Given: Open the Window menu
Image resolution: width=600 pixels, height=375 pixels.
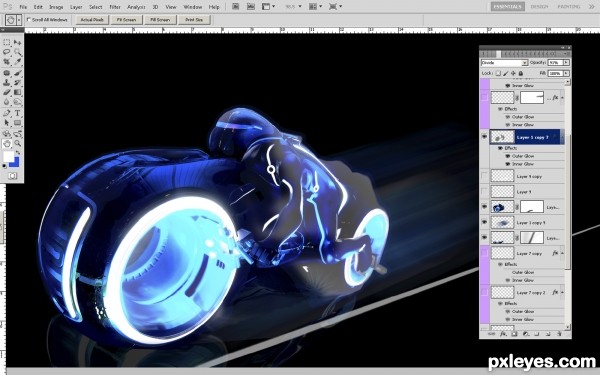Looking at the screenshot, I should pos(192,7).
